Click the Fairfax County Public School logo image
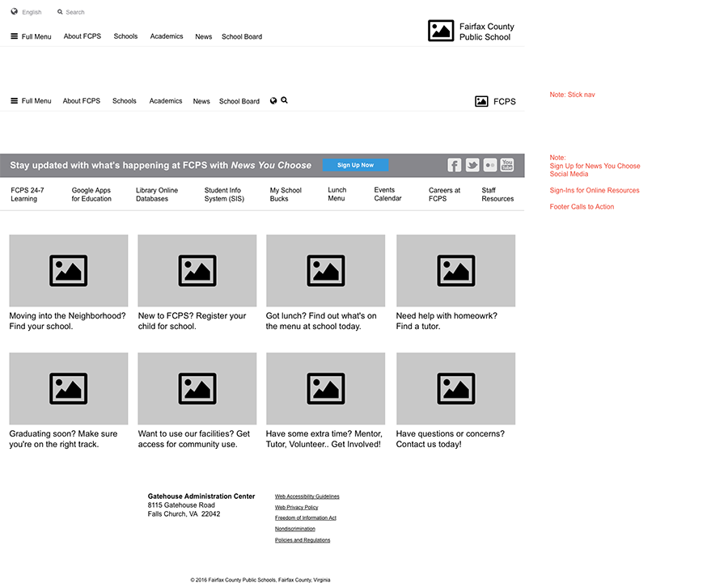The image size is (728, 583). coord(441,31)
